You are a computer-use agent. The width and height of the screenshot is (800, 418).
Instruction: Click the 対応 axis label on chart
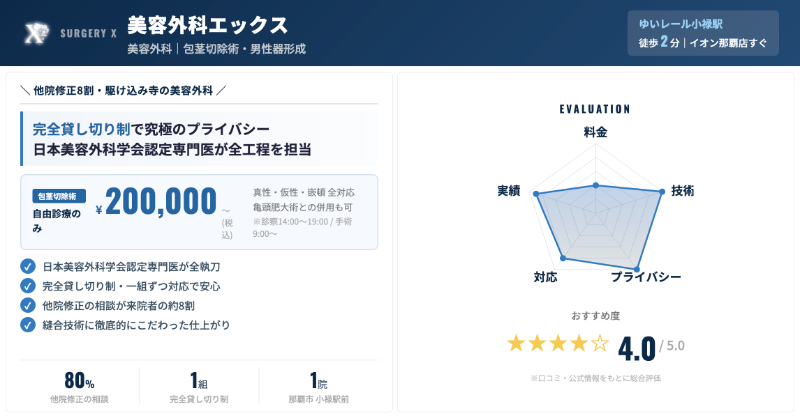point(545,276)
